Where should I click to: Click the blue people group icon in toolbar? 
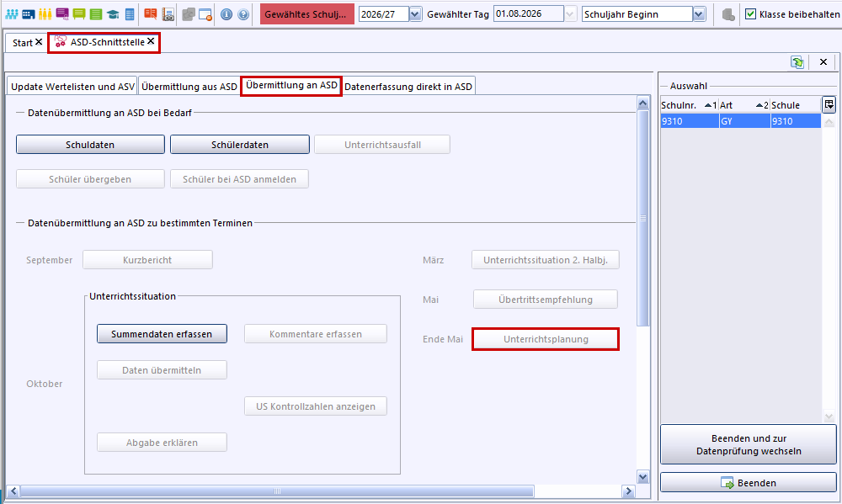pos(12,14)
